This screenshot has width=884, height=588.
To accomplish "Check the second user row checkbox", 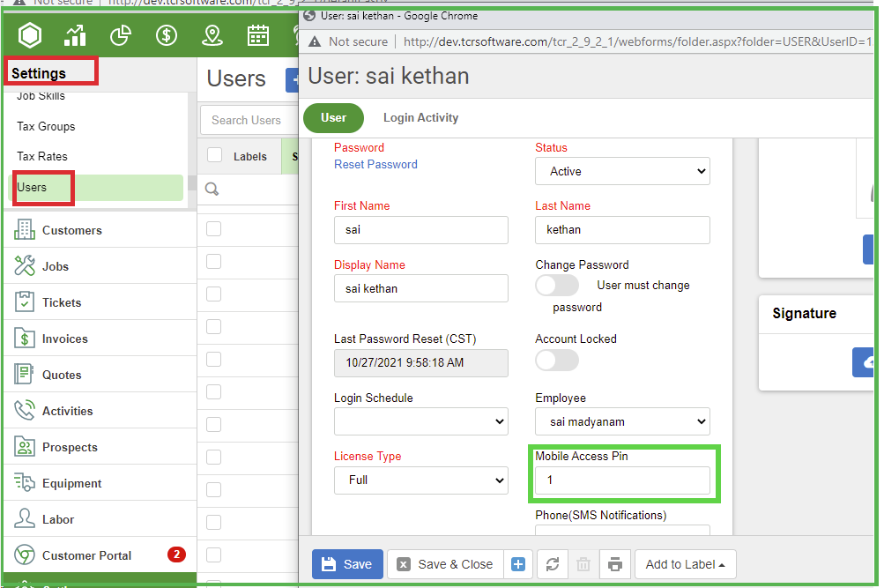I will click(213, 262).
